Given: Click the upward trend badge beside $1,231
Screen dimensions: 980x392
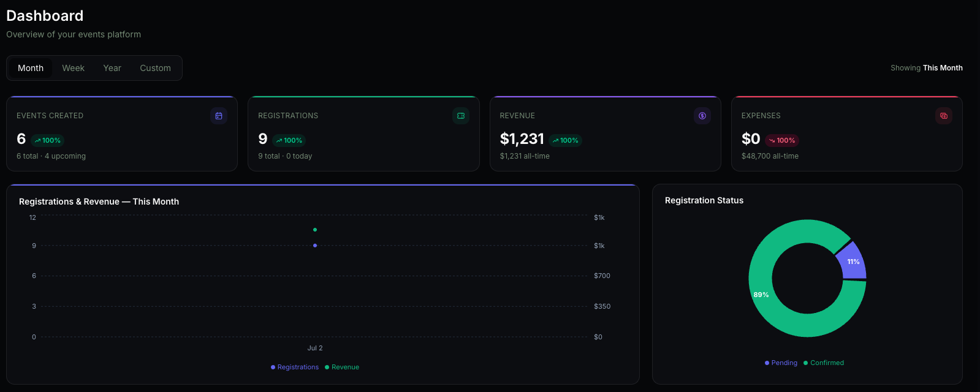Looking at the screenshot, I should coord(565,140).
